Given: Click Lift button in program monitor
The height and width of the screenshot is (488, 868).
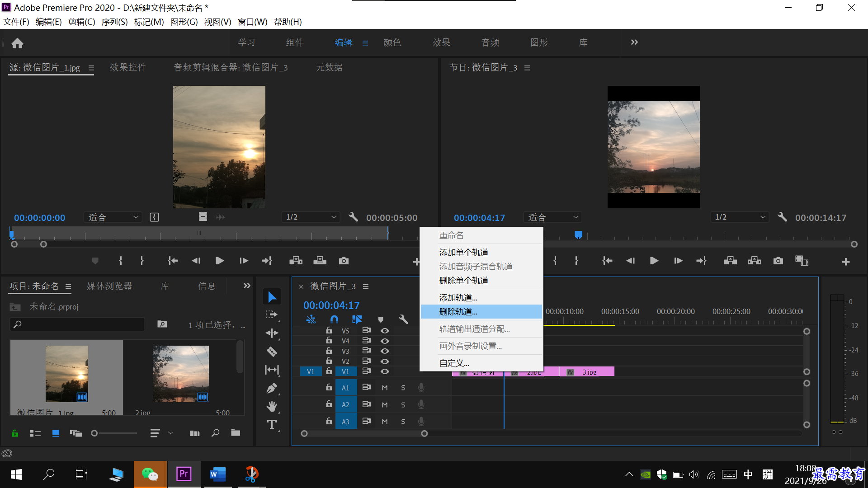Looking at the screenshot, I should [x=730, y=261].
